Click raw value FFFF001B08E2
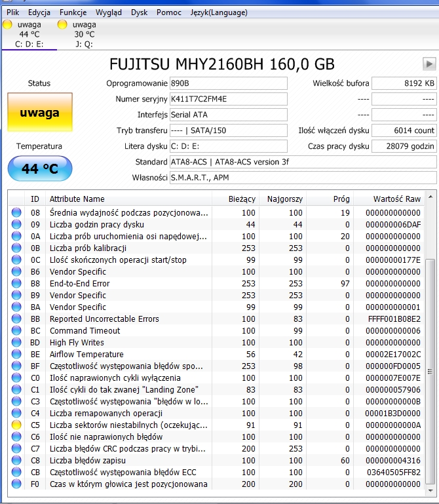Image resolution: width=439 pixels, height=504 pixels. tap(394, 319)
